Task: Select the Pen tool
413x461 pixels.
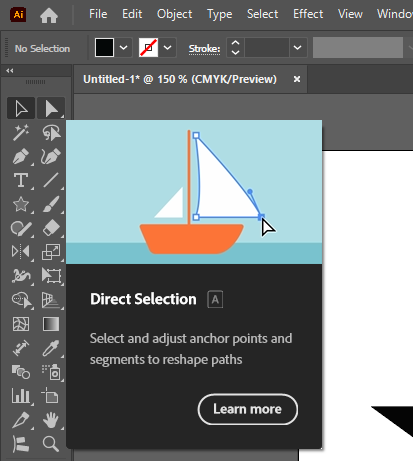Action: pos(21,156)
